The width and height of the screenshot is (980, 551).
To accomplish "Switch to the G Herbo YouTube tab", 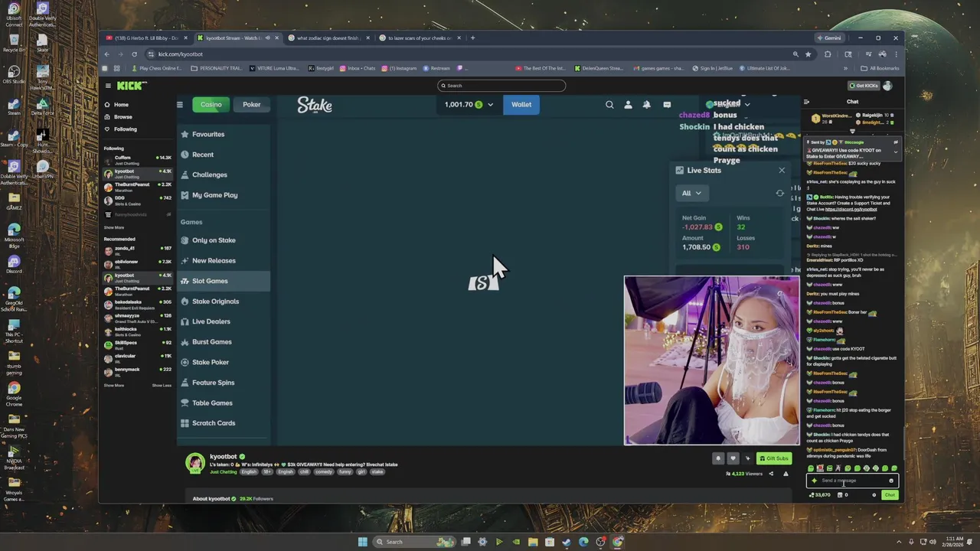I will click(145, 38).
